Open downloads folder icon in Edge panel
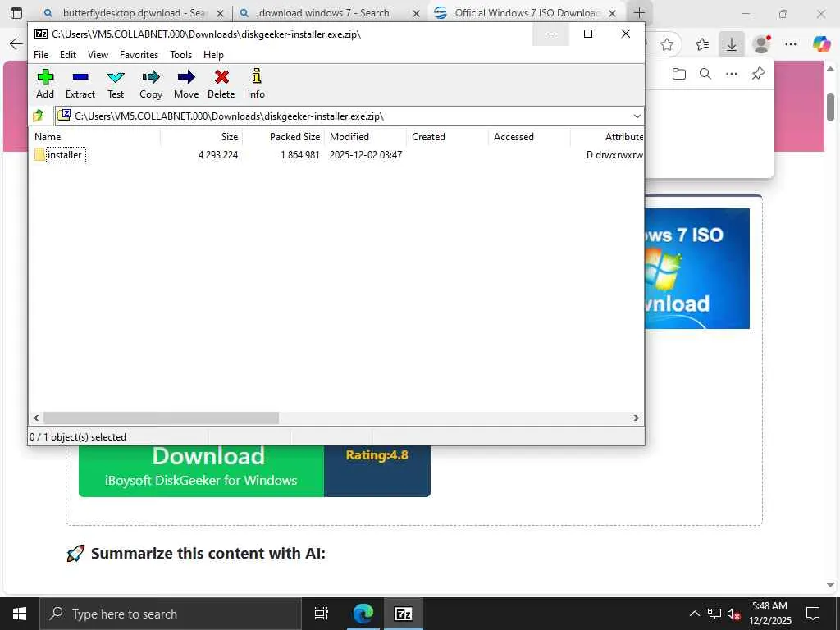Viewport: 840px width, 630px height. click(678, 74)
